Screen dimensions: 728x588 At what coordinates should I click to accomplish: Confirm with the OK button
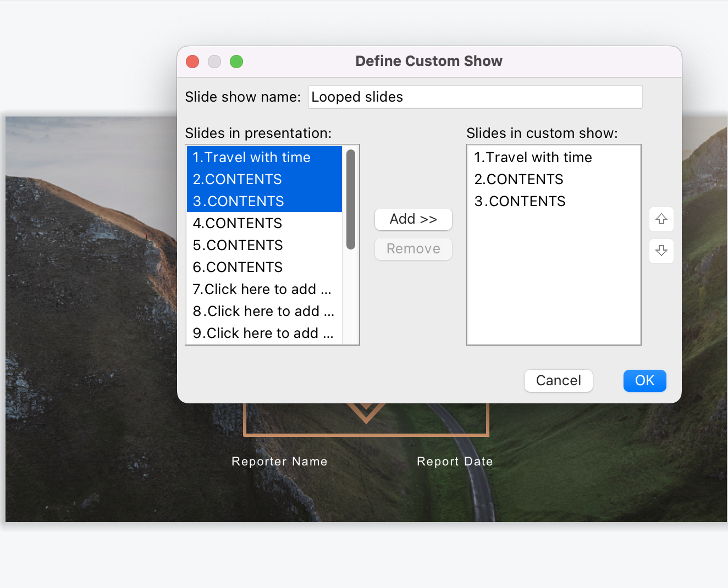[x=645, y=381]
